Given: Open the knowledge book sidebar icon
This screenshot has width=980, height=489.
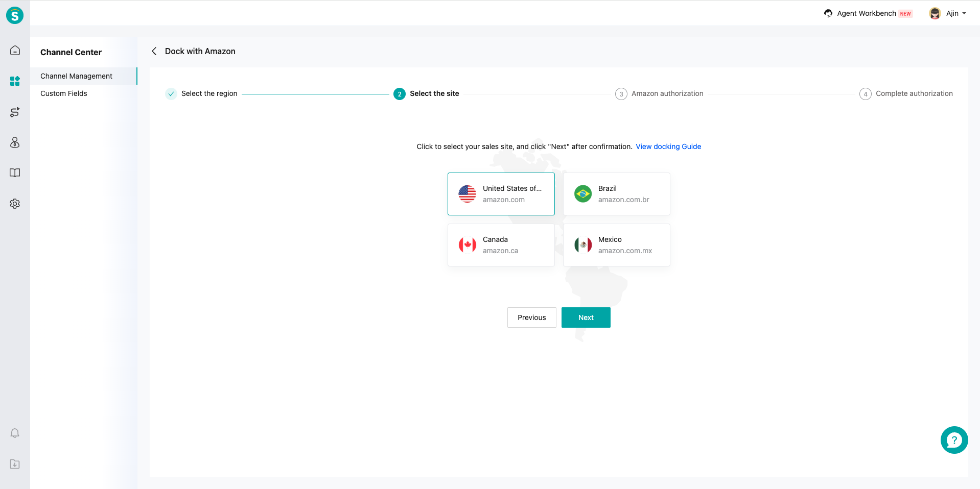Looking at the screenshot, I should tap(15, 173).
